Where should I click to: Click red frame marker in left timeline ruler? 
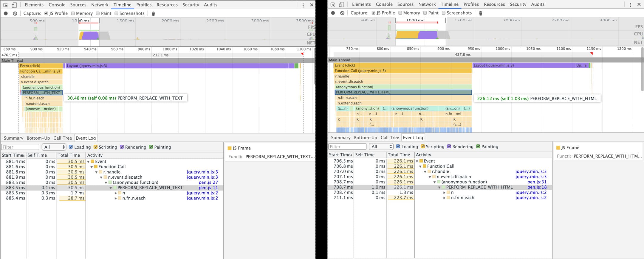(302, 54)
